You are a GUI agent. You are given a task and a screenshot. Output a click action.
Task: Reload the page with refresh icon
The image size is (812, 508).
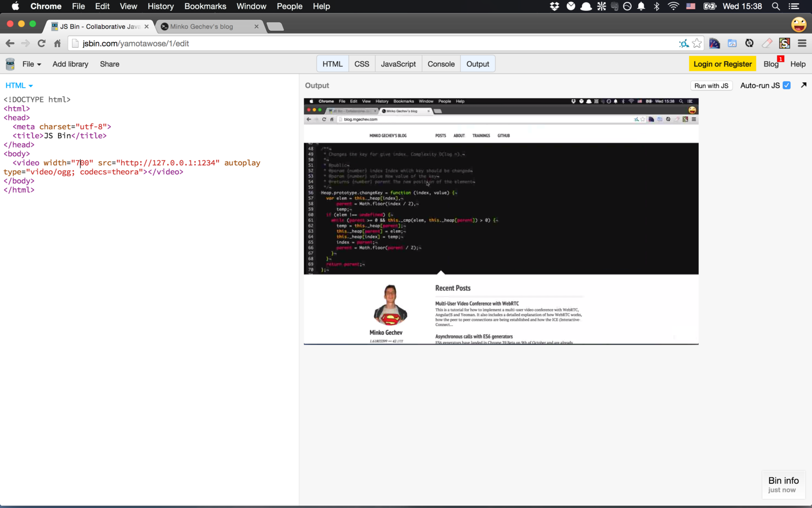(42, 43)
